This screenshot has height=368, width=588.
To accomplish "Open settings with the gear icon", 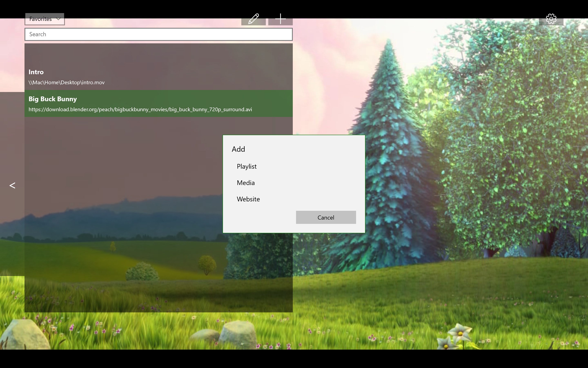I will [551, 19].
